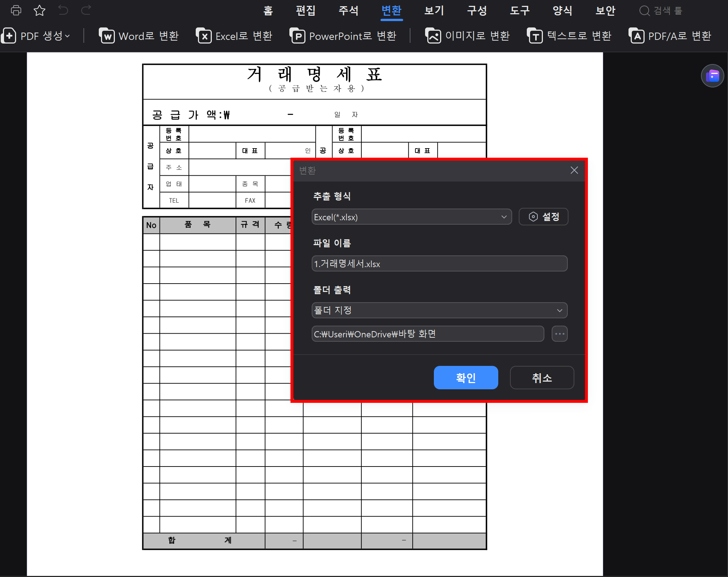728x577 pixels.
Task: Open the 홈 tab
Action: 268,11
